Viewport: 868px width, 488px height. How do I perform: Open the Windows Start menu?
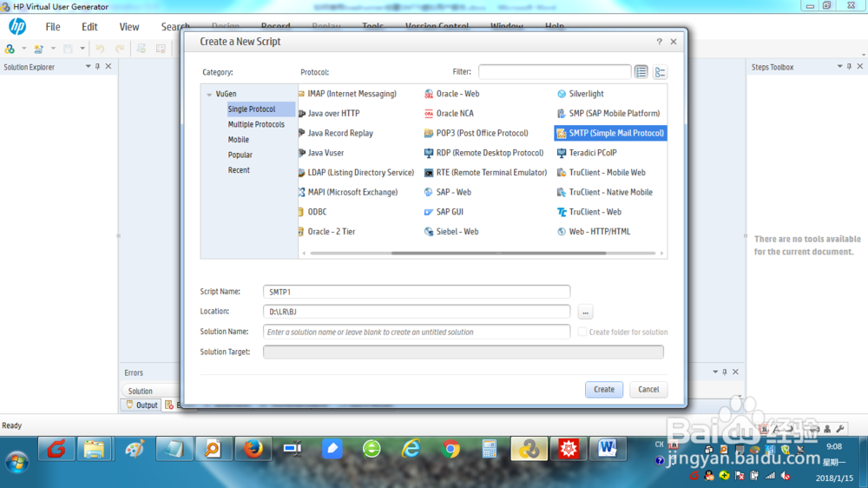tap(17, 461)
